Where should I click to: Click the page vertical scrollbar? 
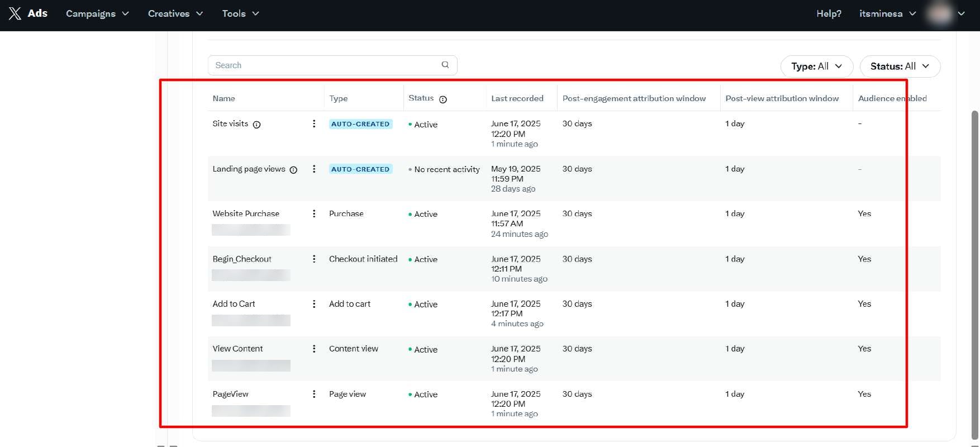click(975, 274)
